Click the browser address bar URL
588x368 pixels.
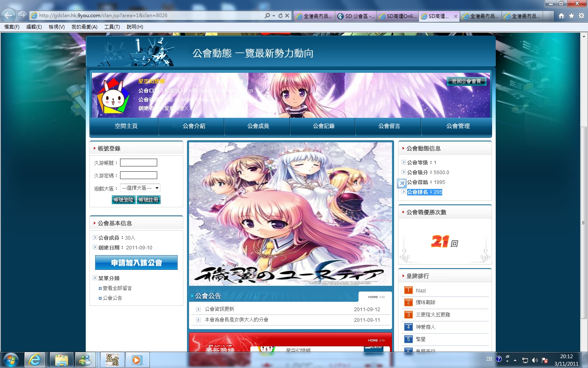pyautogui.click(x=103, y=16)
